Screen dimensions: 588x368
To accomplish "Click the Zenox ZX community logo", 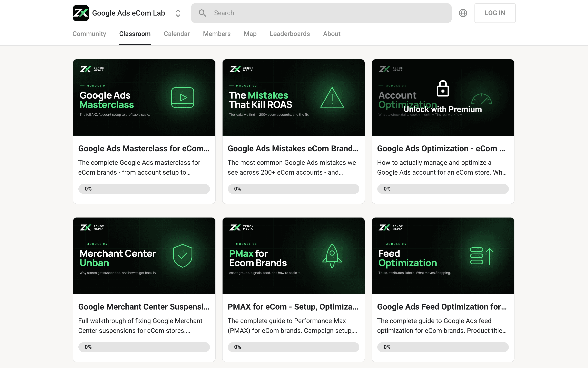I will click(81, 13).
